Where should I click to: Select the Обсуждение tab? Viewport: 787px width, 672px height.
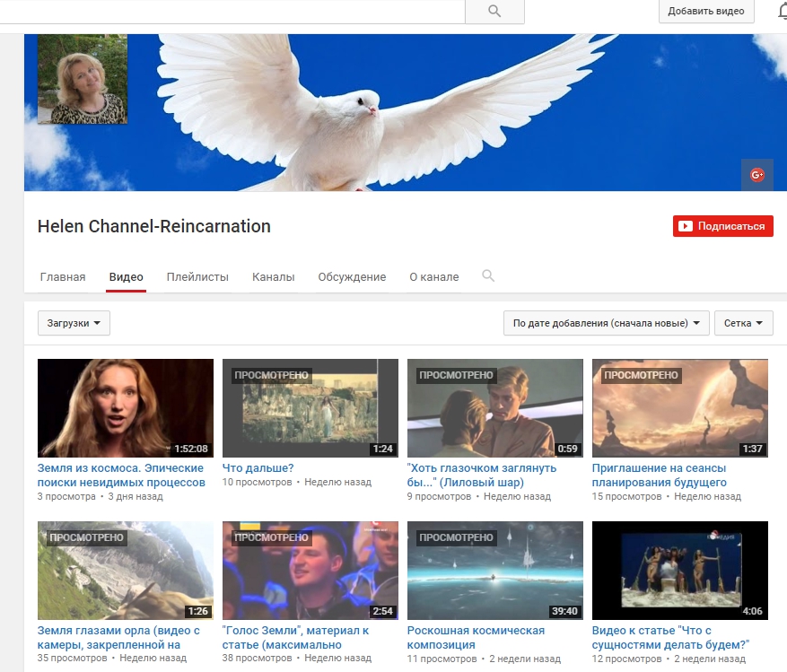352,277
